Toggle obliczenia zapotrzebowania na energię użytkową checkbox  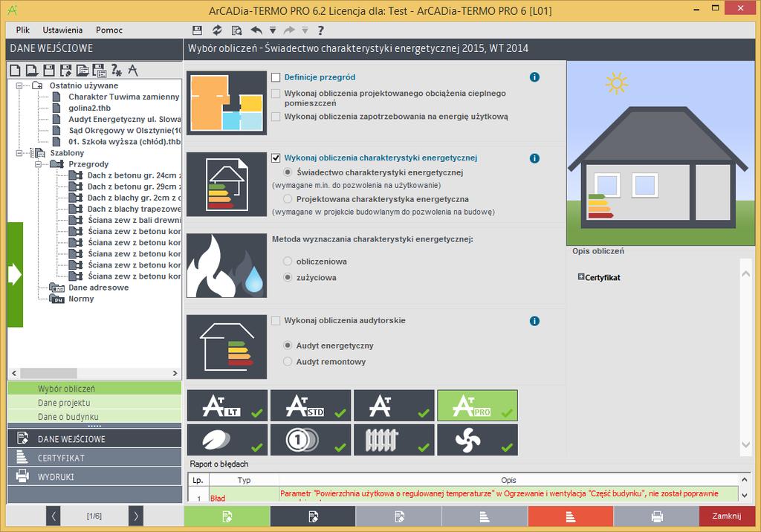[276, 117]
